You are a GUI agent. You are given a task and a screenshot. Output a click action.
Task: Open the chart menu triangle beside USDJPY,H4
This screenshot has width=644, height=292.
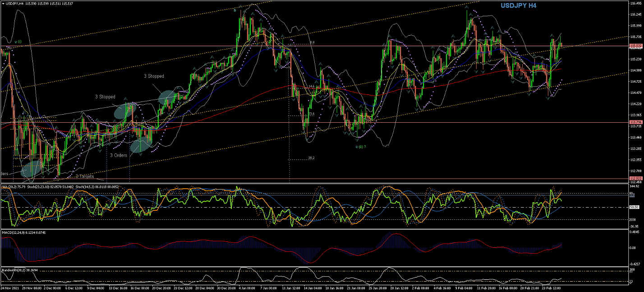pos(3,3)
